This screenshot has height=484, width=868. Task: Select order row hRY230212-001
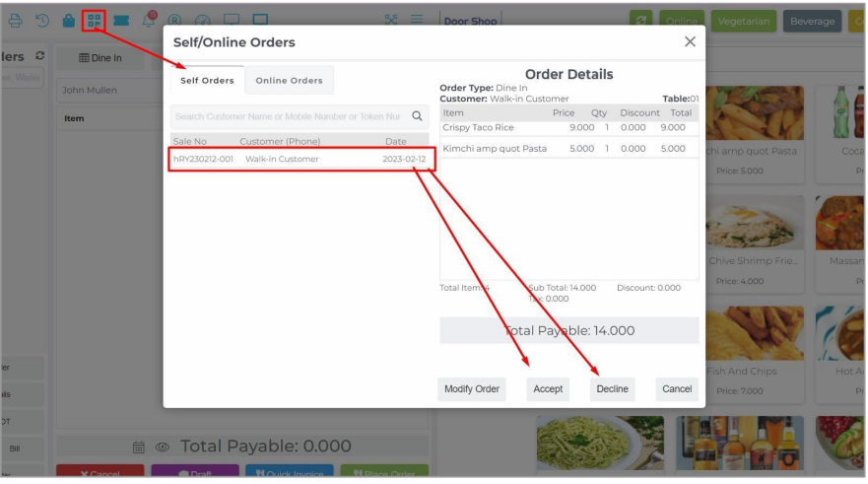(302, 160)
